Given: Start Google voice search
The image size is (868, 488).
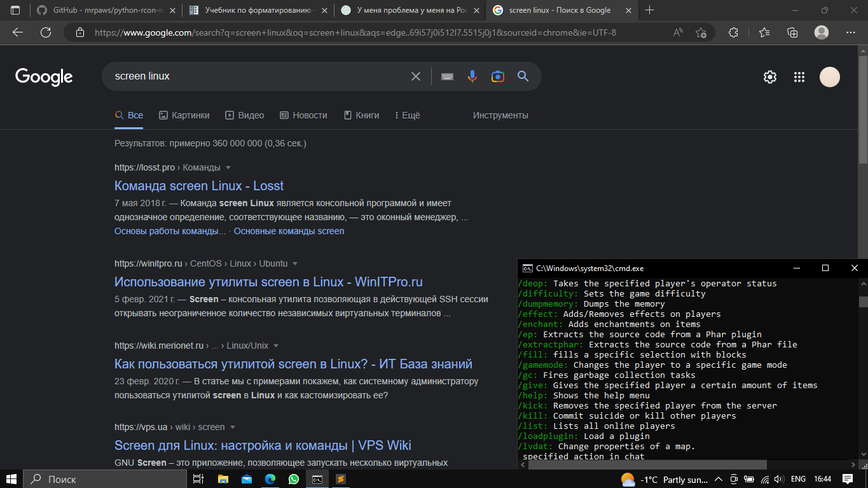Looking at the screenshot, I should point(472,76).
